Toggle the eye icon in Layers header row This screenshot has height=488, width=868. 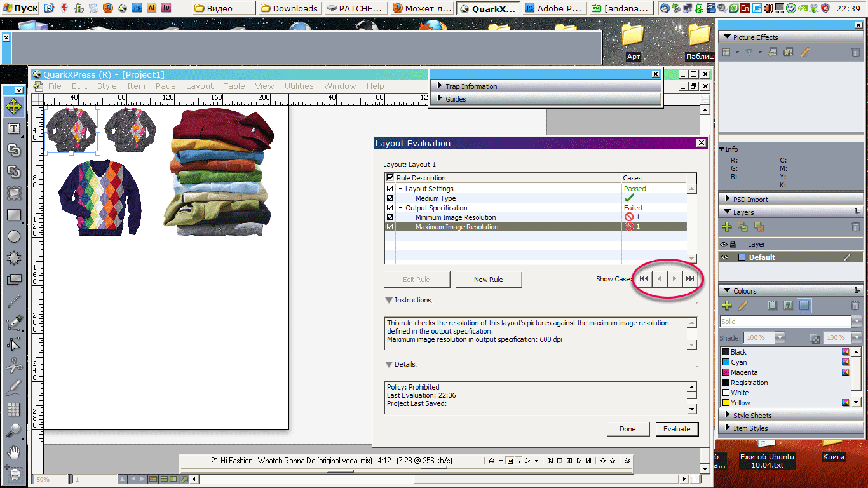click(724, 244)
